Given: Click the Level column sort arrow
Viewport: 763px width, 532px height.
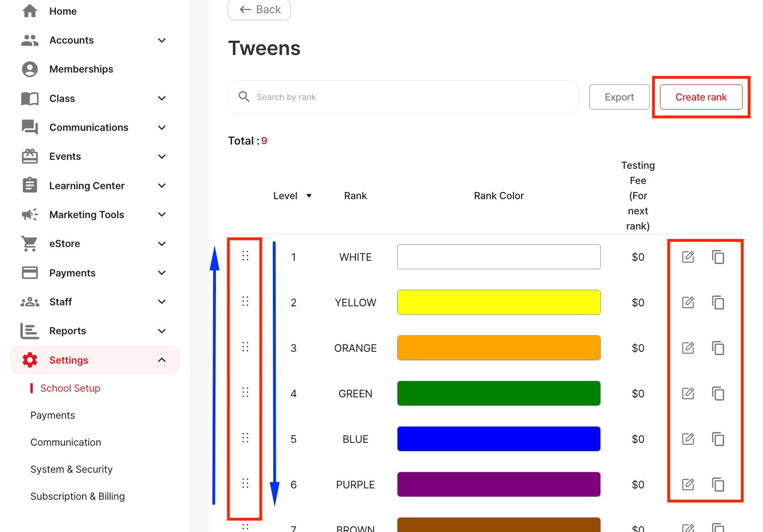Looking at the screenshot, I should coord(309,195).
